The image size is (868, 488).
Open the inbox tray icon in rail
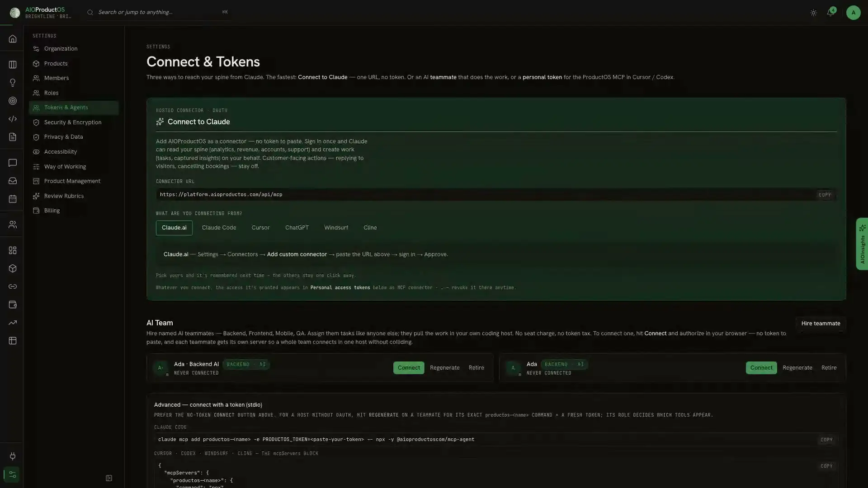13,181
